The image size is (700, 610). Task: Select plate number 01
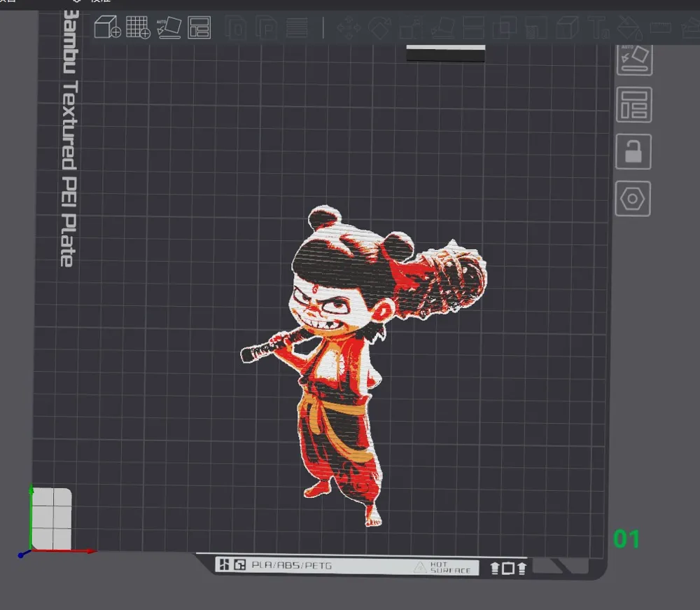(x=628, y=539)
